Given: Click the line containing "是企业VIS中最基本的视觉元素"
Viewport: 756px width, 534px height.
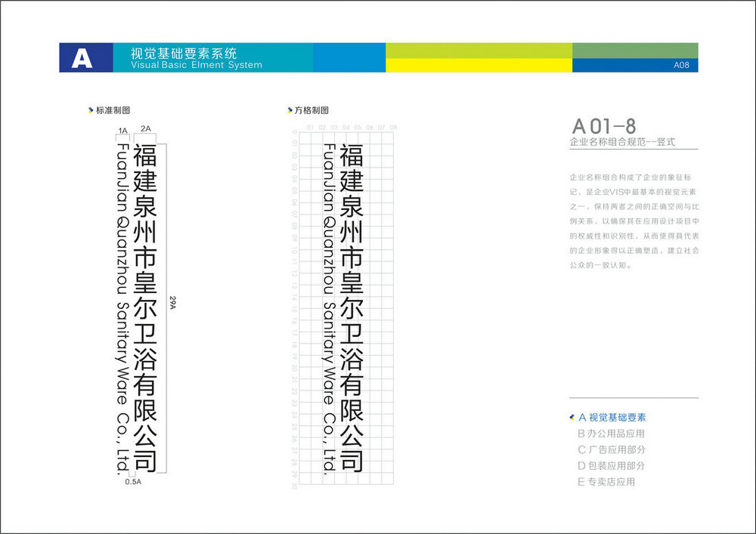Looking at the screenshot, I should point(633,192).
